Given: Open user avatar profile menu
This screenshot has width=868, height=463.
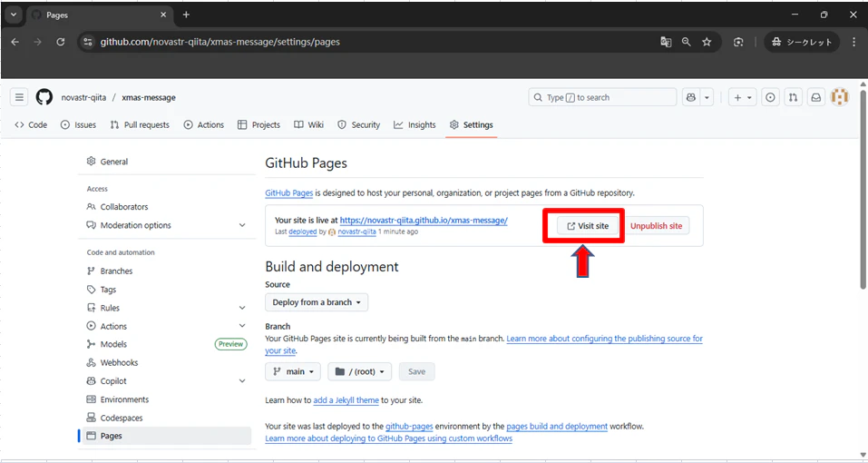Looking at the screenshot, I should point(840,97).
